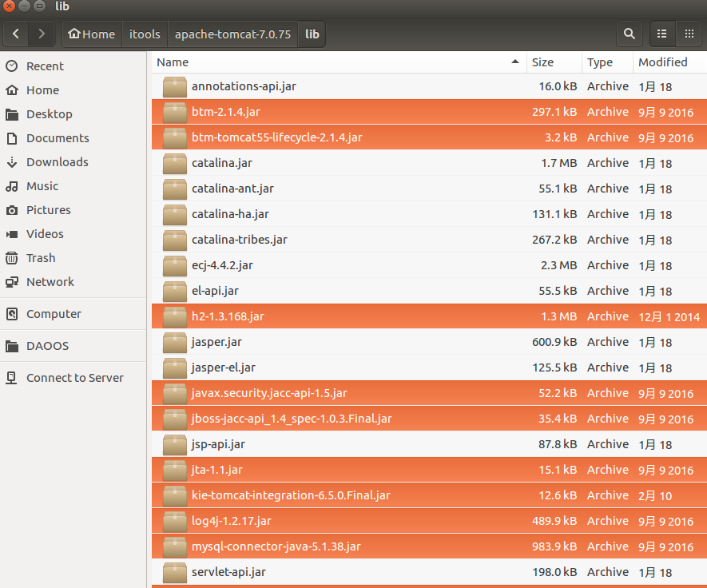Viewport: 707px width, 588px height.
Task: Open the search magnifier in the toolbar
Action: click(630, 34)
